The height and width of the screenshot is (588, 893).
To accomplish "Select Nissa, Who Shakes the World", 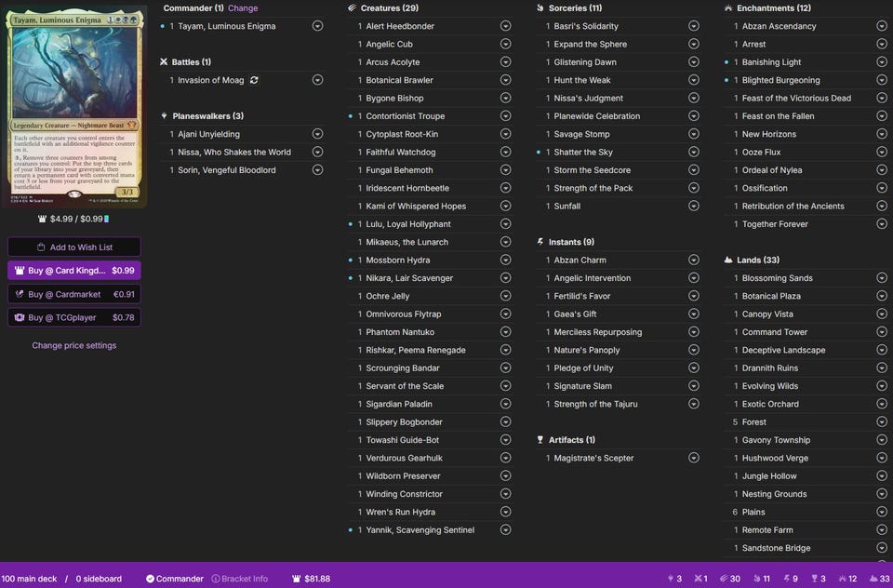I will [x=234, y=152].
